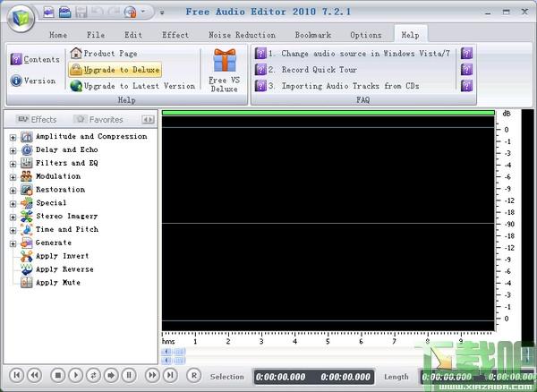537x392 pixels.
Task: Switch to the Effects panel tab
Action: (x=37, y=120)
